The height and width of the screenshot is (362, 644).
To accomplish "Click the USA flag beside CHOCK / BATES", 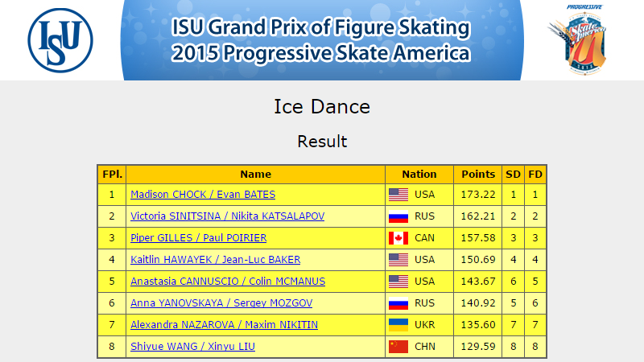I will tap(398, 195).
